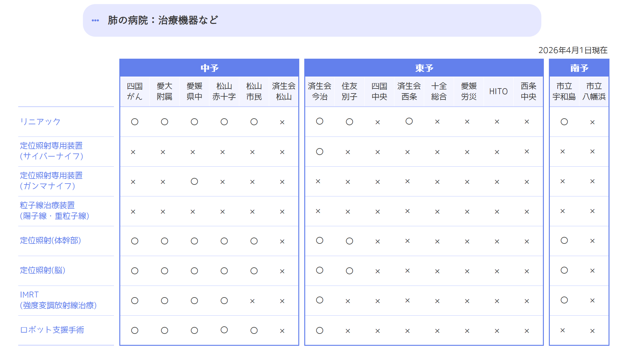Open 定位照射専用装置 (ガンマナイフ) link
The width and height of the screenshot is (628, 364).
pos(51,181)
